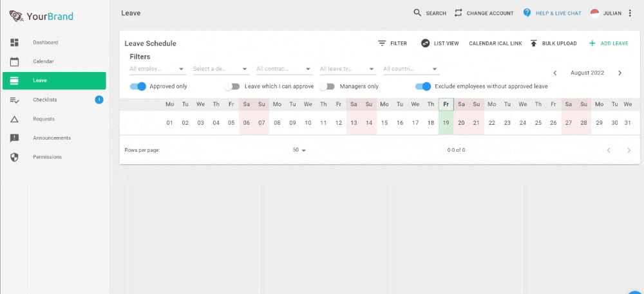Click day 31 in the schedule

click(627, 123)
